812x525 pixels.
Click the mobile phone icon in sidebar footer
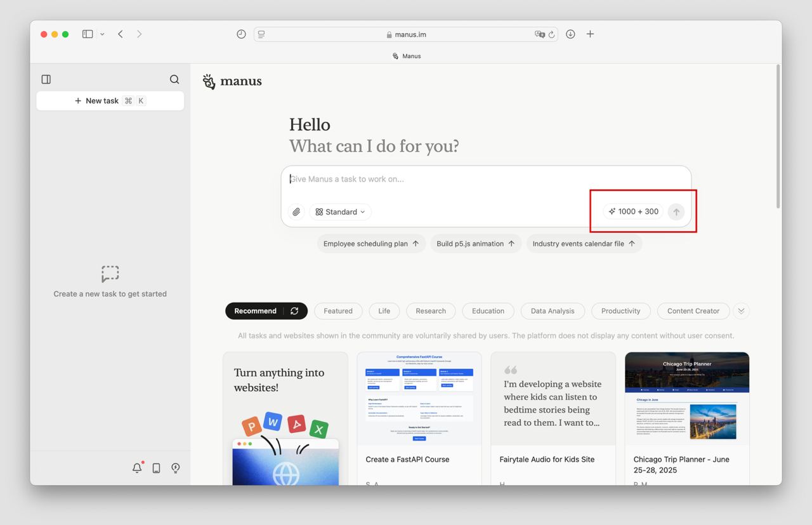click(x=156, y=468)
